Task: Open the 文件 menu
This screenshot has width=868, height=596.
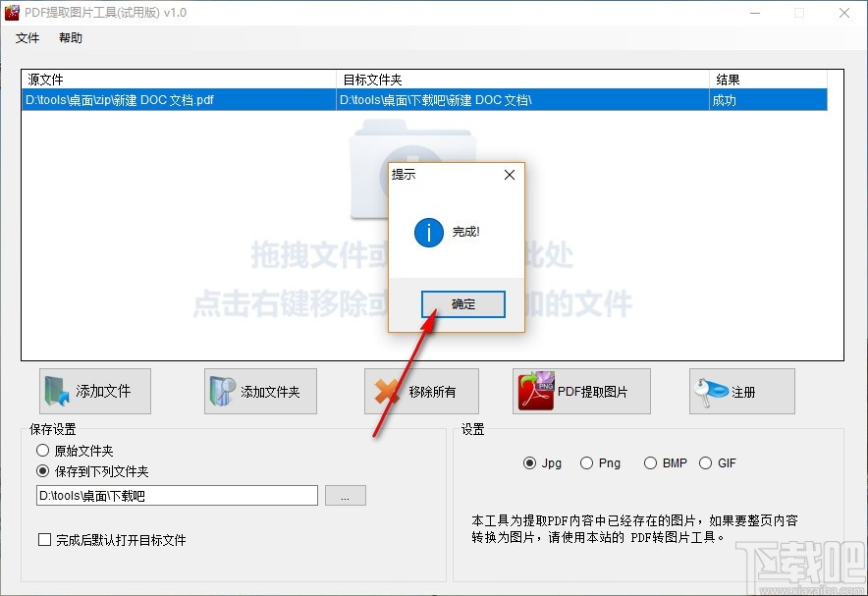Action: 27,38
